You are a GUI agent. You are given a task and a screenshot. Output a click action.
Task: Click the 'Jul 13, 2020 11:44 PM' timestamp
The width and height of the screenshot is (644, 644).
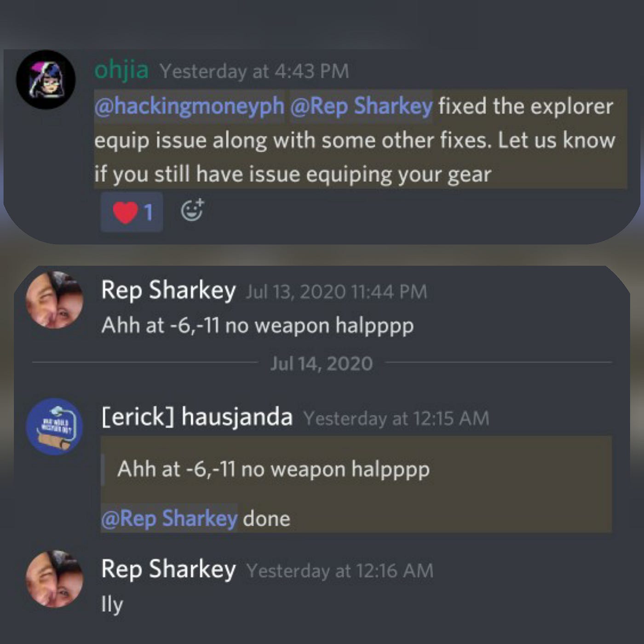[x=336, y=292]
